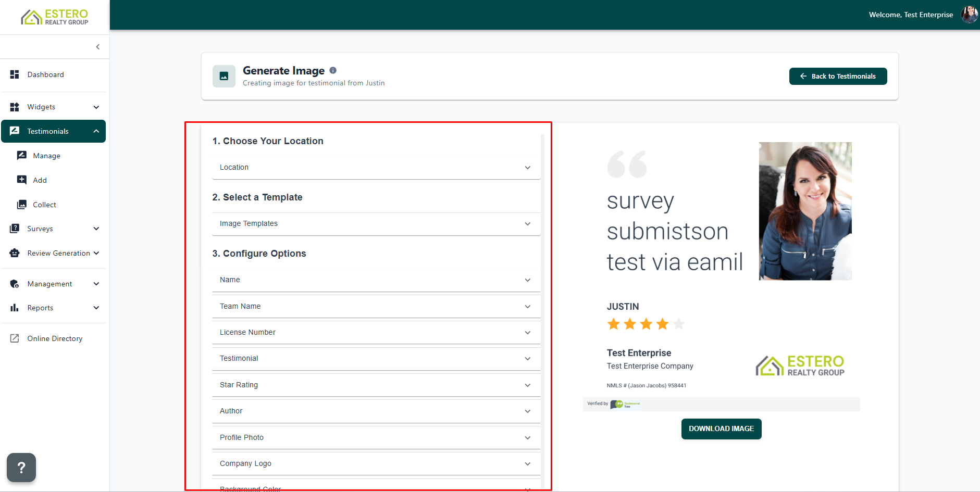
Task: Click 'Creating image for testimonial from Justin' subtitle
Action: click(x=314, y=83)
